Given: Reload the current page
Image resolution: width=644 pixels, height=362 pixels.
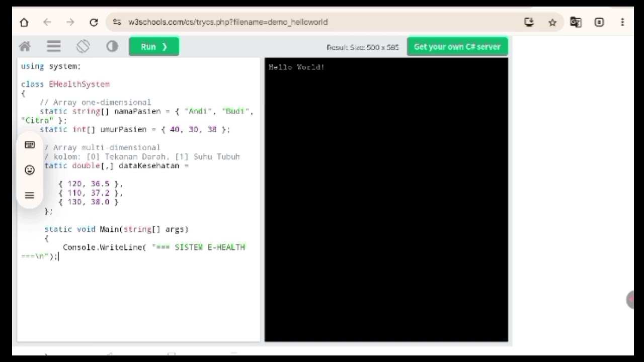Looking at the screenshot, I should tap(94, 22).
